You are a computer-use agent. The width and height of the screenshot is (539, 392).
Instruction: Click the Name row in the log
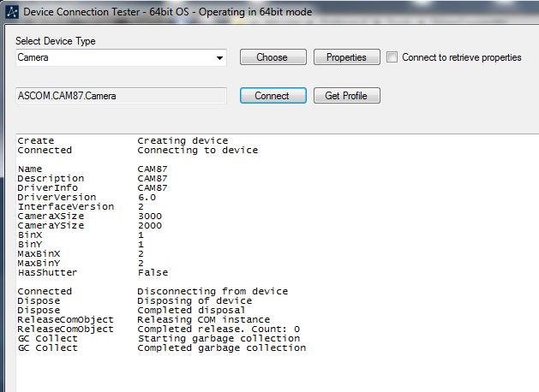[x=93, y=169]
